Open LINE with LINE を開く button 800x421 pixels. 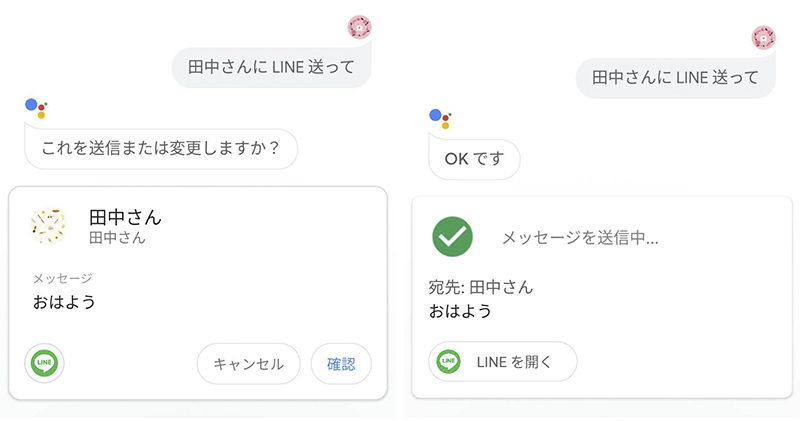(503, 361)
